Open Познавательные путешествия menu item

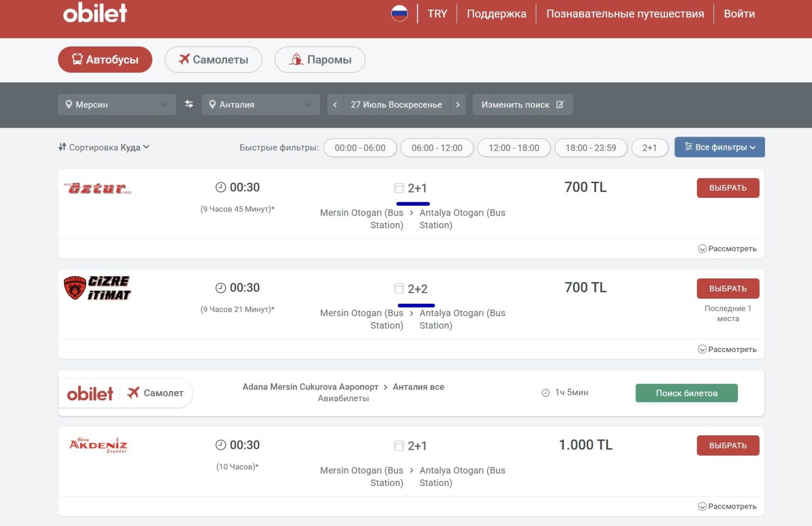click(625, 14)
